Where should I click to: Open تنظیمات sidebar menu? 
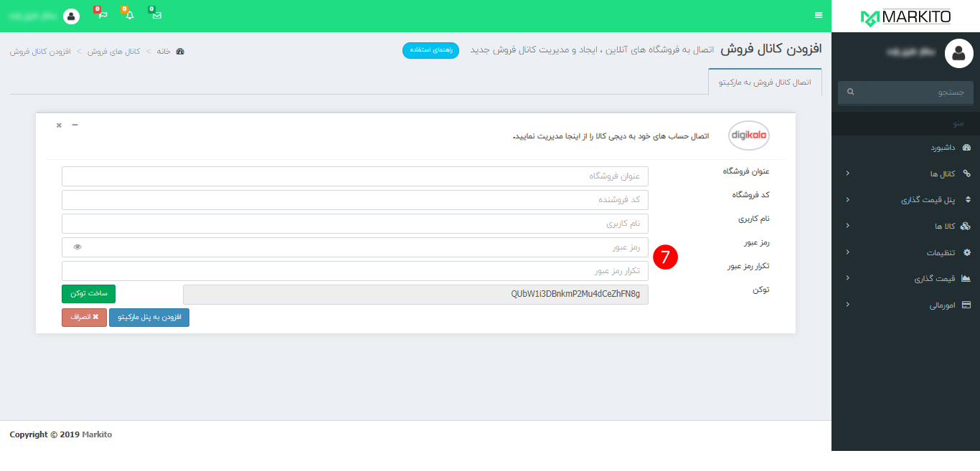pyautogui.click(x=905, y=252)
